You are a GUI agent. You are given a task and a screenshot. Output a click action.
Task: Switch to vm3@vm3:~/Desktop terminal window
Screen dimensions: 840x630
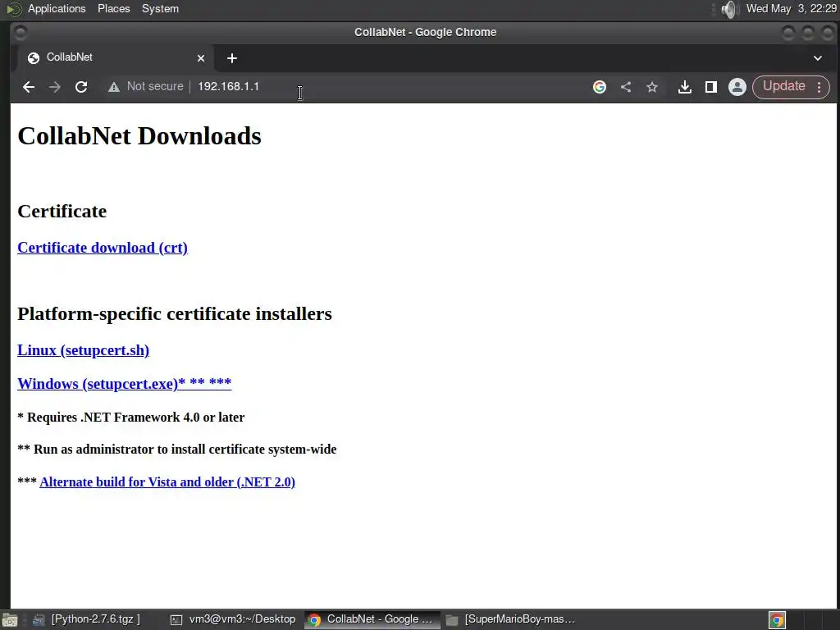tap(233, 619)
